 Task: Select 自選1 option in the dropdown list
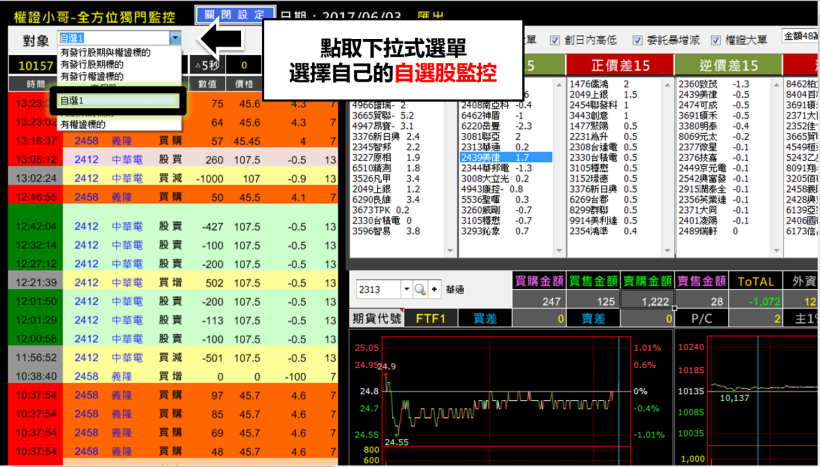pos(118,100)
